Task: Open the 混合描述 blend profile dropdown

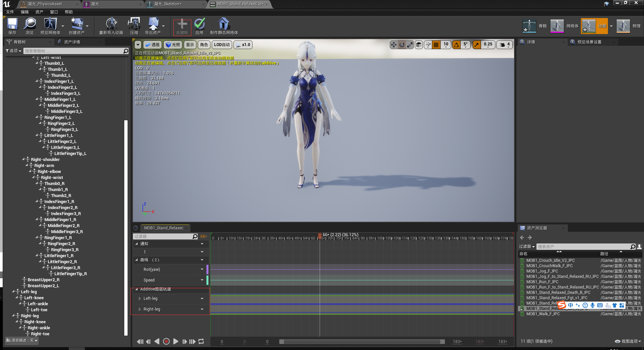Action: point(22,340)
